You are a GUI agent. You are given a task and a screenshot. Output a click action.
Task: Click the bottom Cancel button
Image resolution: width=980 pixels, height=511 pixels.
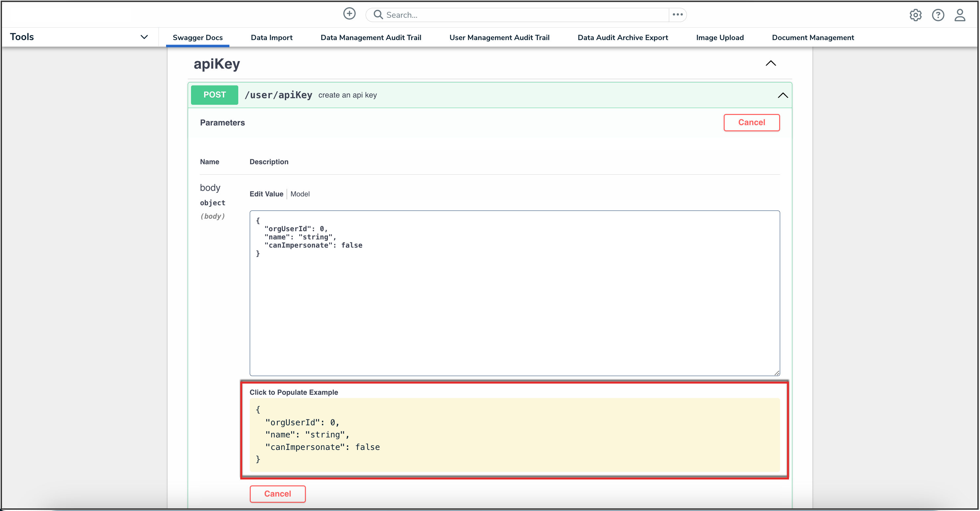[x=277, y=494]
